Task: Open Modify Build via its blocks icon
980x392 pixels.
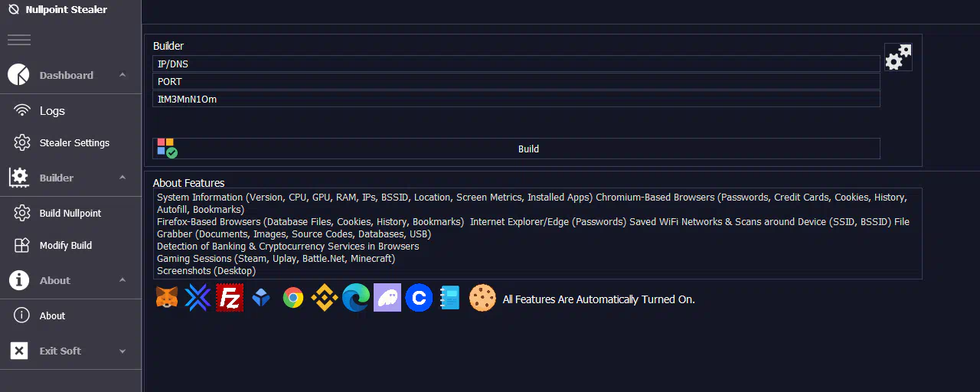Action: [23, 245]
